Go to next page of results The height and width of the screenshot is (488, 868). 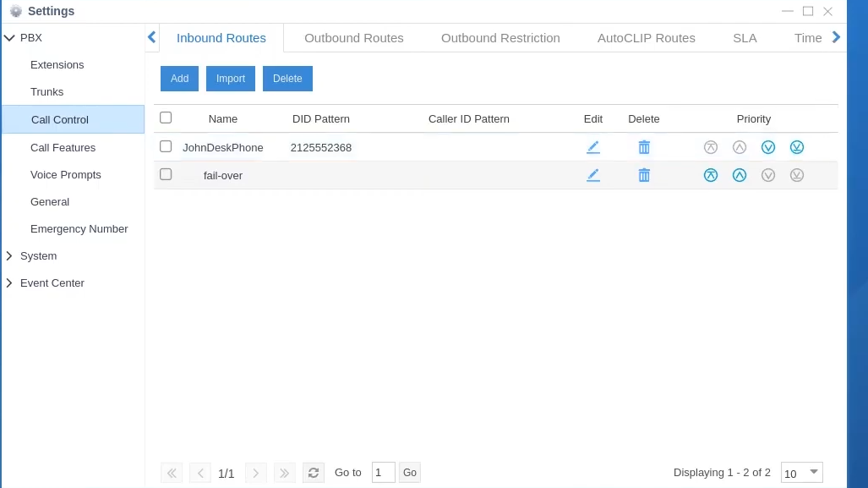tap(256, 473)
